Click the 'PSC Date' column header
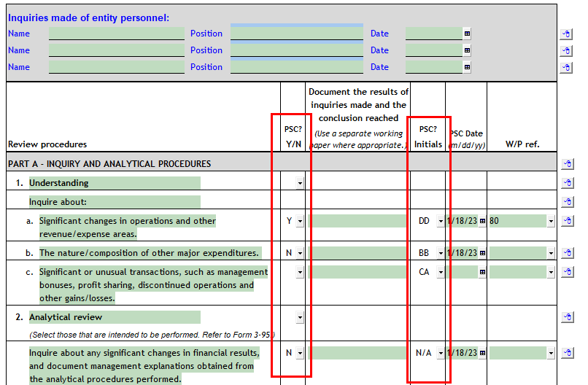This screenshot has width=588, height=385. point(466,133)
